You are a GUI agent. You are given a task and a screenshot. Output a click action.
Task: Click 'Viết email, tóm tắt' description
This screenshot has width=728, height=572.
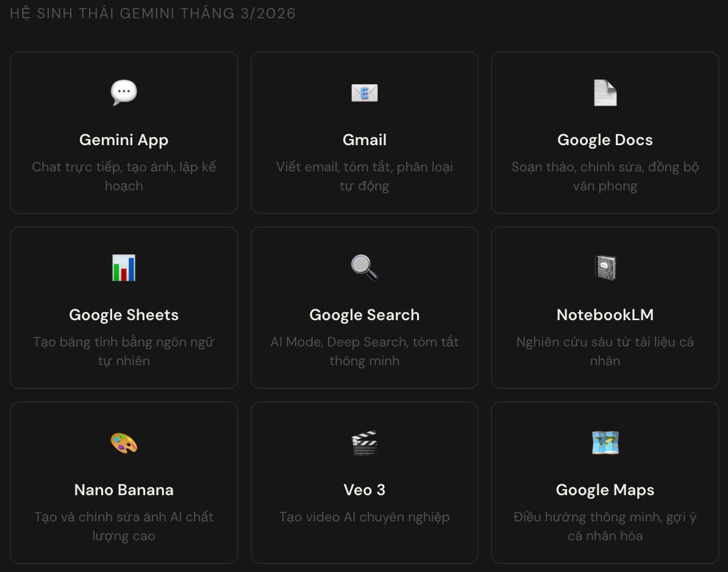tap(365, 176)
